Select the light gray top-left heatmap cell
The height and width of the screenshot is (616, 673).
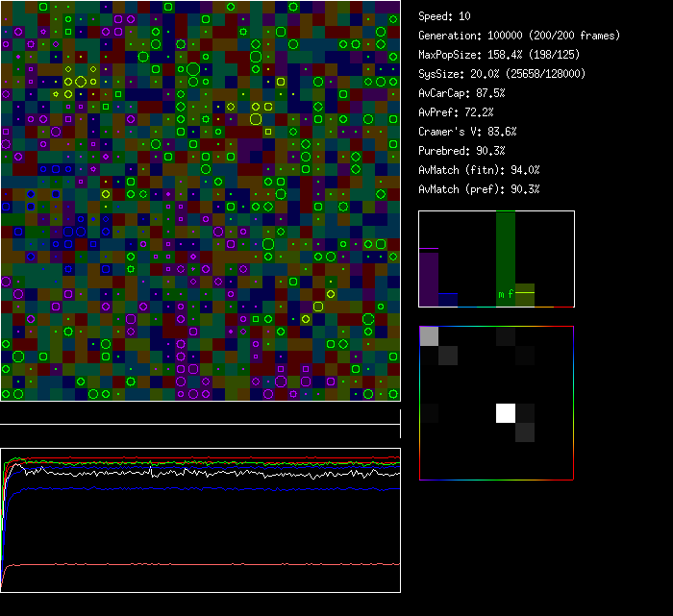(x=429, y=335)
